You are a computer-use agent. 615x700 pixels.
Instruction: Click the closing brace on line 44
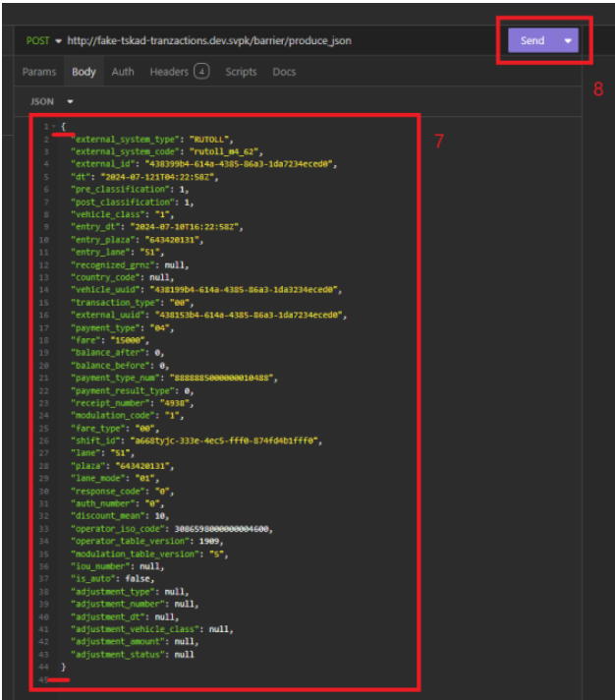coord(64,667)
